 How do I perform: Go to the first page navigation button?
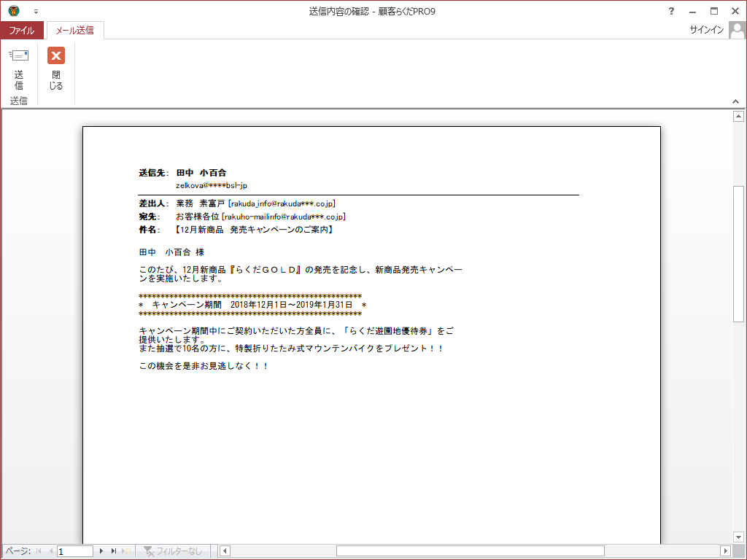(39, 551)
